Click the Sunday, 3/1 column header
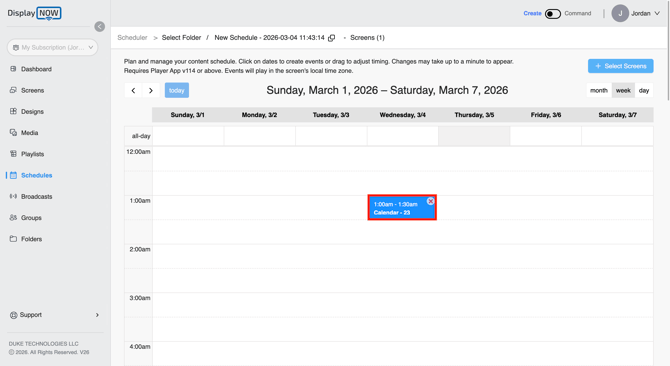Image resolution: width=670 pixels, height=366 pixels. point(188,115)
